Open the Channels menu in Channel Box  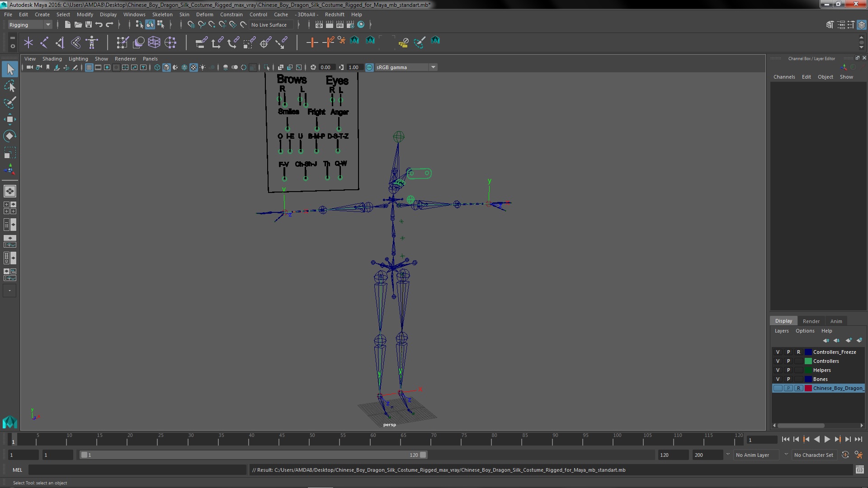[784, 77]
